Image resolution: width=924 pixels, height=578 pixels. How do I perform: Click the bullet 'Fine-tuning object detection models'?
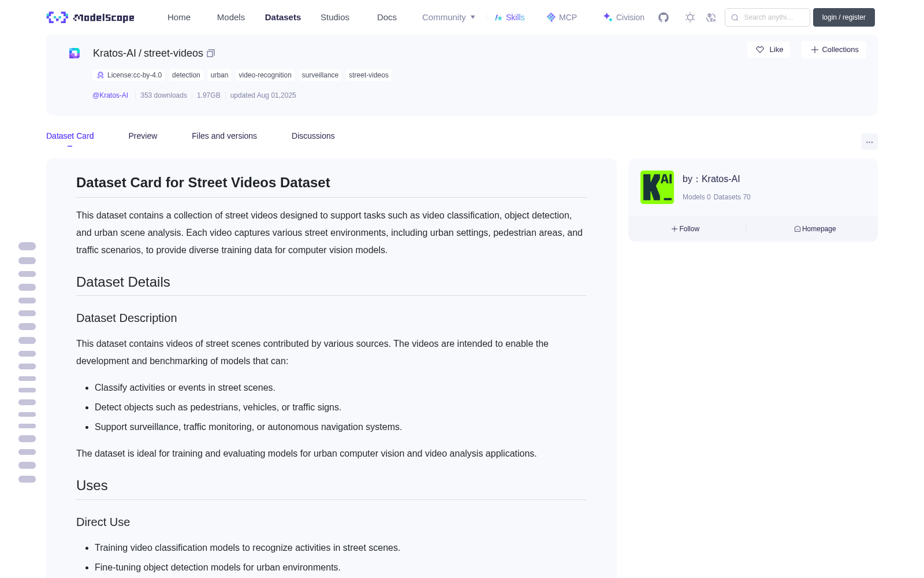click(x=218, y=568)
